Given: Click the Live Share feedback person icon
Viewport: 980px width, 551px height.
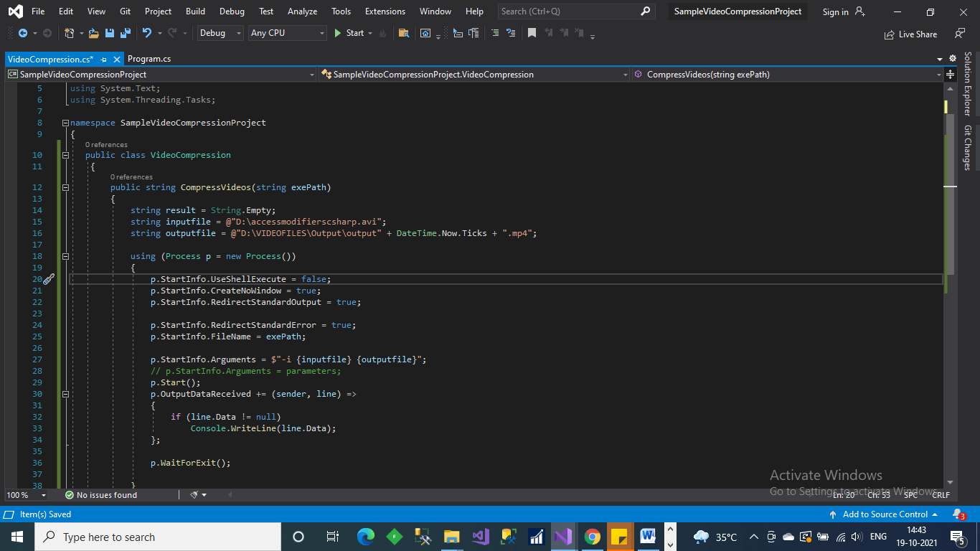Looking at the screenshot, I should coord(960,34).
